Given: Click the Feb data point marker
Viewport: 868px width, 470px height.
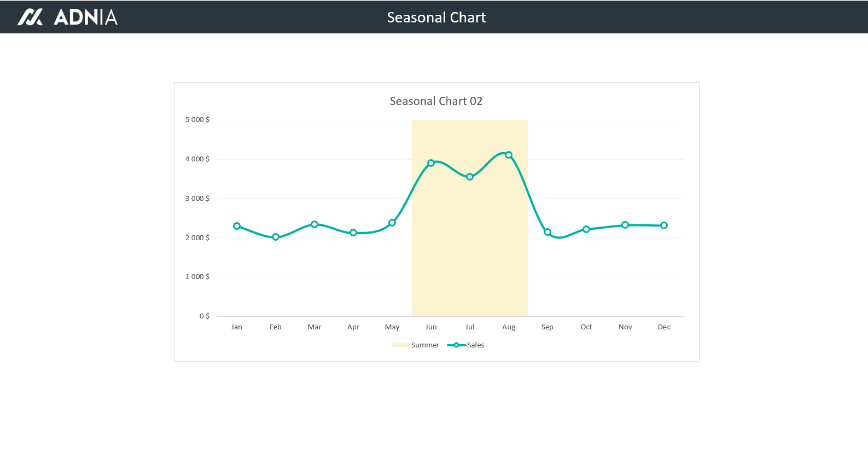Looking at the screenshot, I should (276, 237).
